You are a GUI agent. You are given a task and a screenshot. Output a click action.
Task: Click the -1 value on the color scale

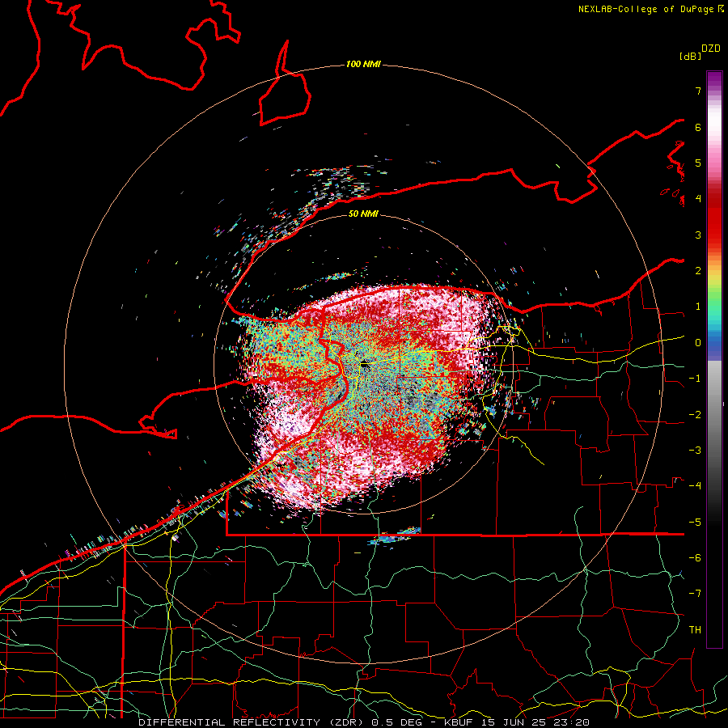pos(695,379)
